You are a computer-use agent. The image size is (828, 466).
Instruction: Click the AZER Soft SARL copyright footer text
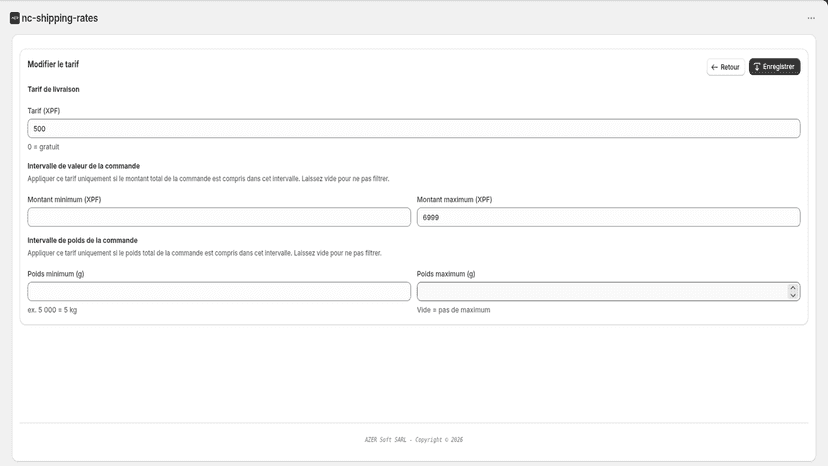pos(413,440)
